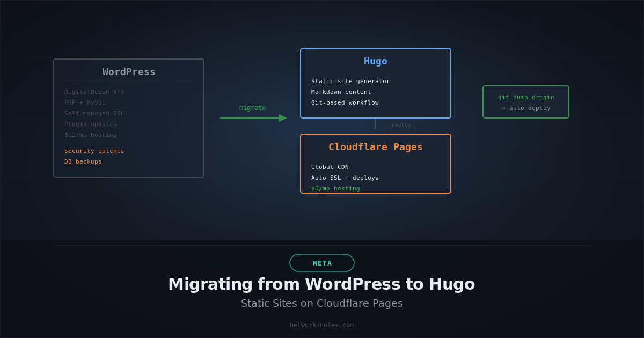Expand the WordPress feature list
Image resolution: width=644 pixels, height=338 pixels.
click(94, 113)
